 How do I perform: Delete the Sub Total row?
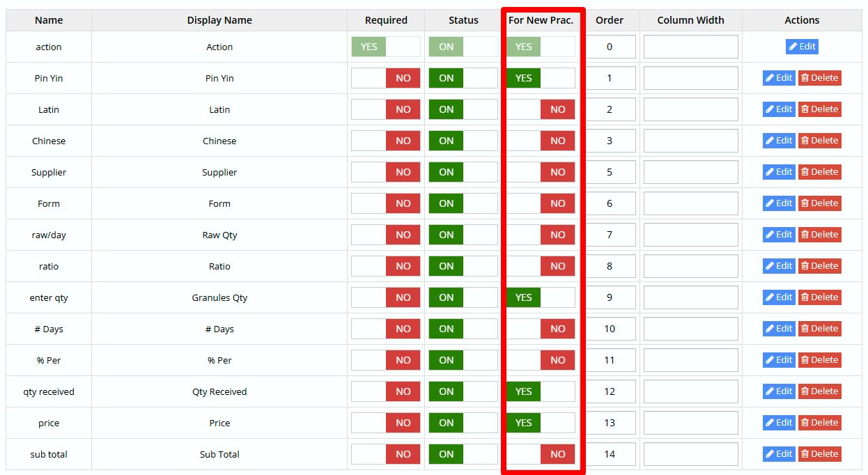(819, 454)
